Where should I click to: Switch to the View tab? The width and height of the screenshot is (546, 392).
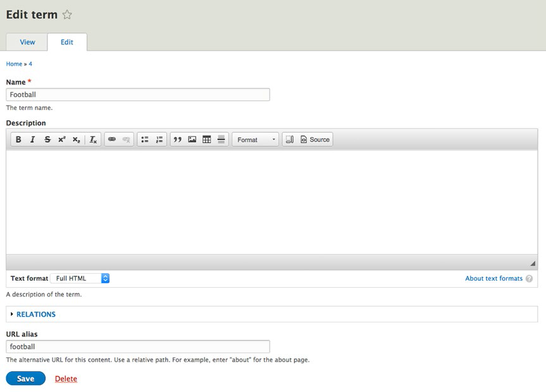(27, 42)
